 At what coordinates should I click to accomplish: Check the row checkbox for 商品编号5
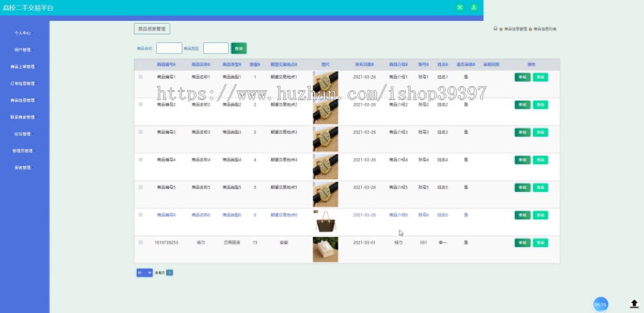pyautogui.click(x=140, y=187)
